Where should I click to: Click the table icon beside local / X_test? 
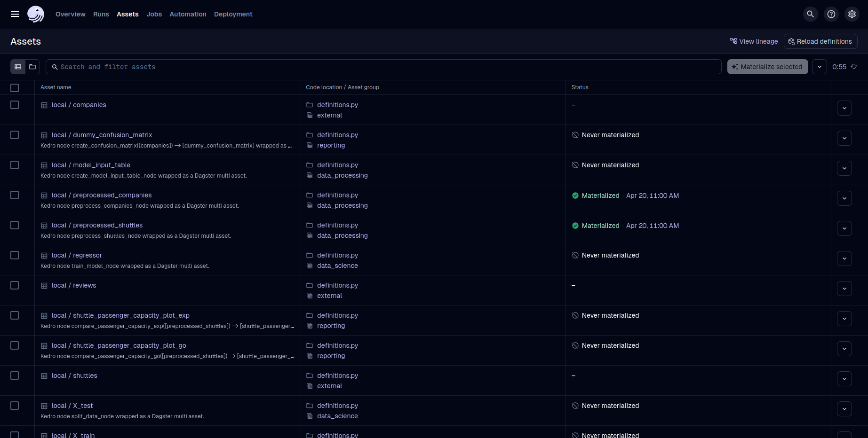44,406
